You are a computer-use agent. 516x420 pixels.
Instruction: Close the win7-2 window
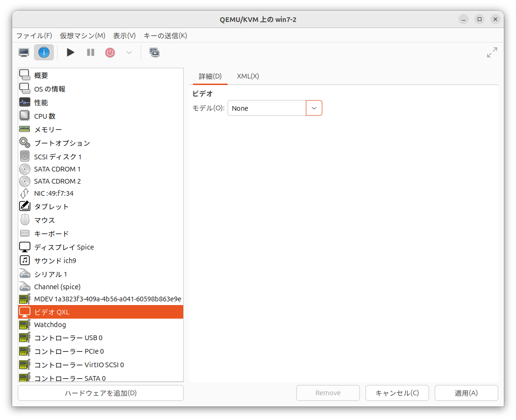pyautogui.click(x=495, y=19)
